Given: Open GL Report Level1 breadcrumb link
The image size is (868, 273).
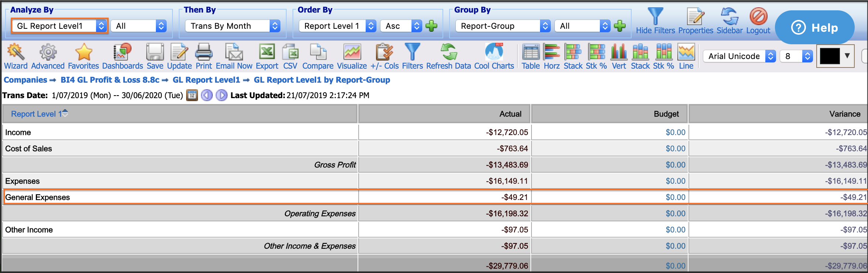Looking at the screenshot, I should tap(206, 80).
